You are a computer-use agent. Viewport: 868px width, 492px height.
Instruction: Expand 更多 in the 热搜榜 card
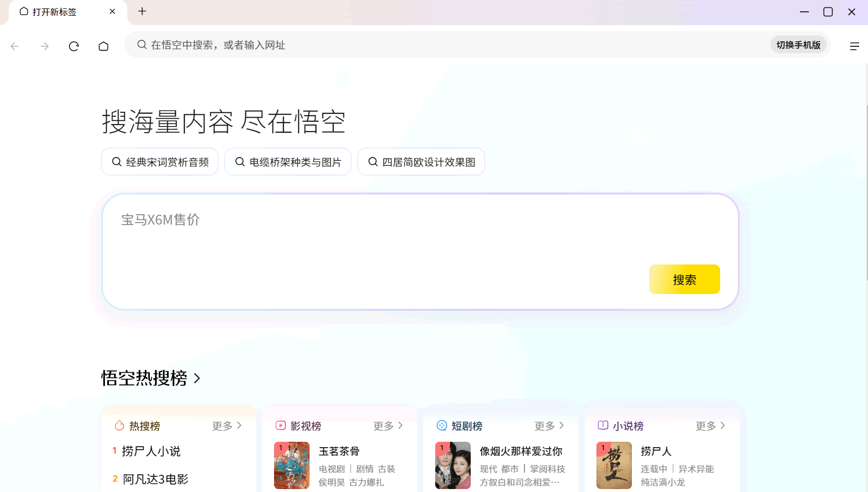[x=227, y=426]
